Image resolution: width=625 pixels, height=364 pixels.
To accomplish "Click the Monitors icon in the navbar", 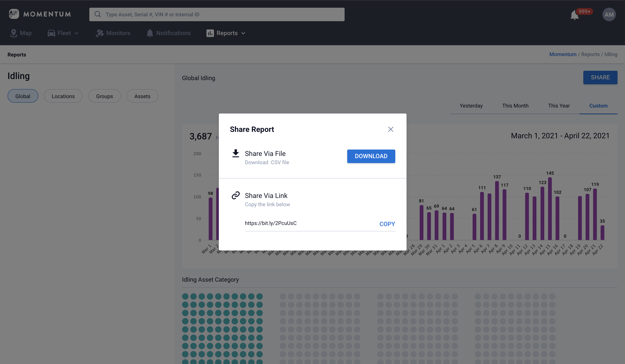I will pyautogui.click(x=100, y=33).
